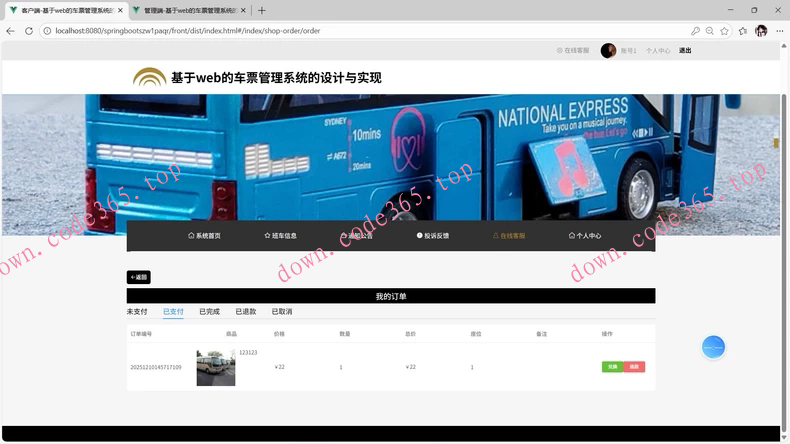Click the black 返回 back button
Viewport: 790px width, 444px height.
click(139, 277)
